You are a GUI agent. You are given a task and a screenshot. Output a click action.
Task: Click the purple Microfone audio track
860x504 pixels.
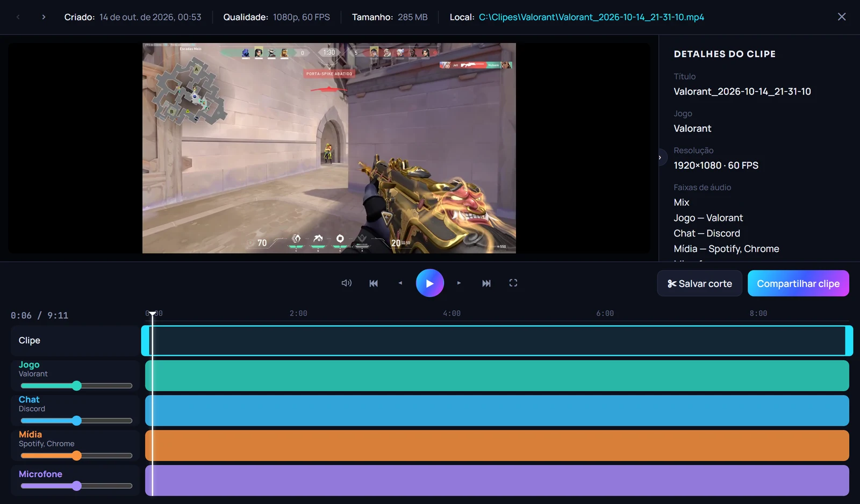(x=497, y=480)
